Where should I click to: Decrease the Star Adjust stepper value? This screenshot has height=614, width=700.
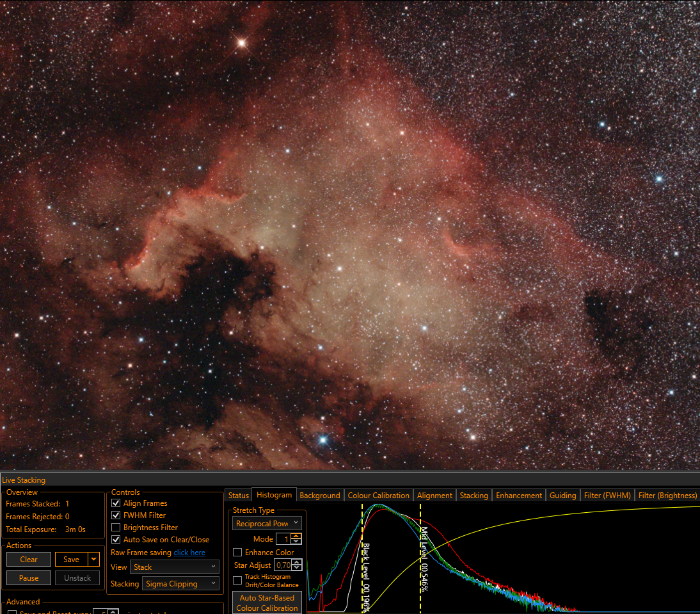pos(297,567)
